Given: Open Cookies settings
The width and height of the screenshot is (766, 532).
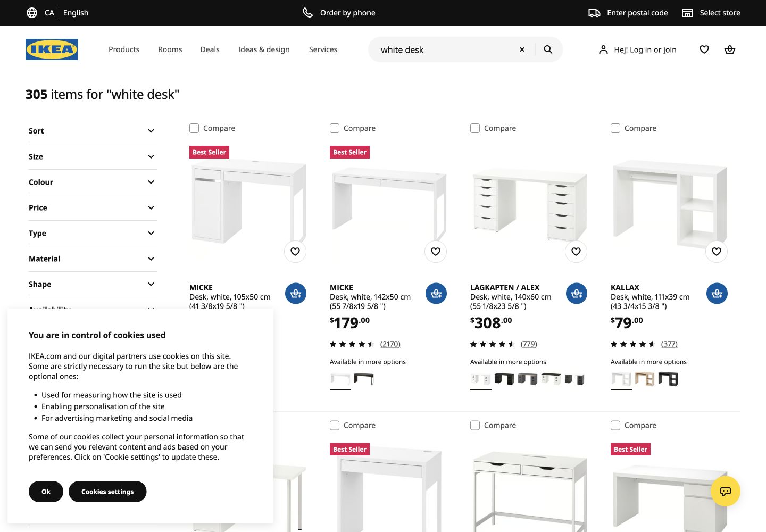Looking at the screenshot, I should click(x=107, y=492).
